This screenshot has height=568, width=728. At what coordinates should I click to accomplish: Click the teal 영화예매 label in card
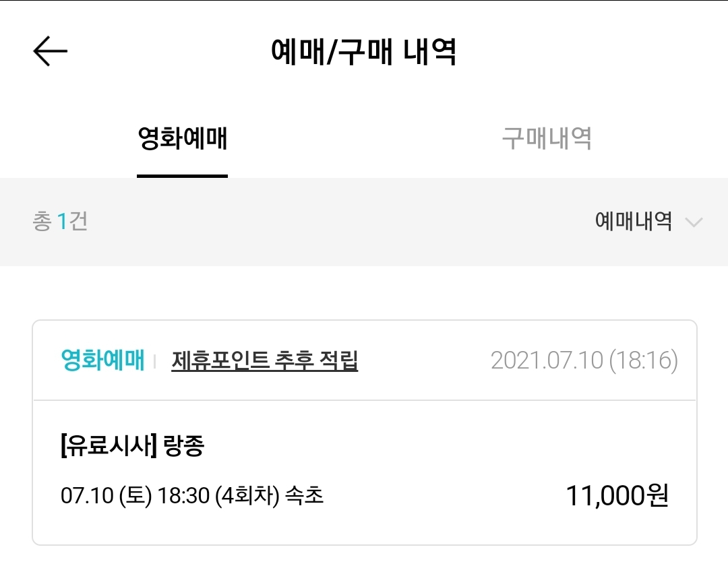pos(102,361)
